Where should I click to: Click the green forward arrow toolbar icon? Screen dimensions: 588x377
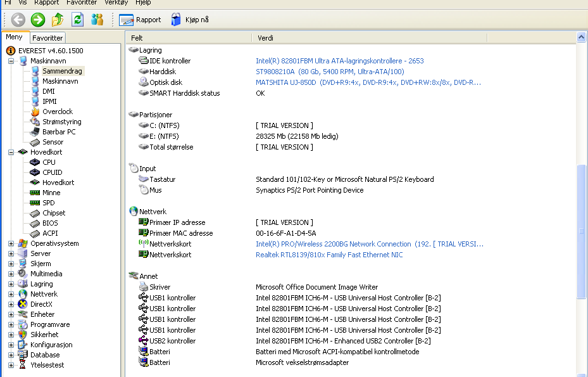[38, 20]
